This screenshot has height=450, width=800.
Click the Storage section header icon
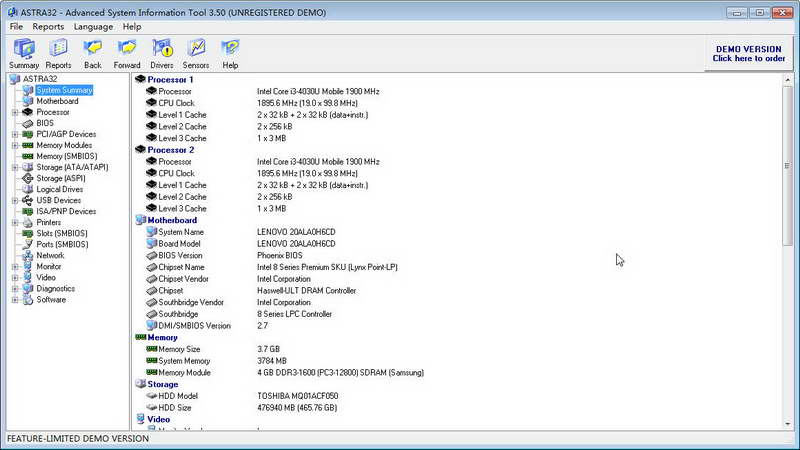click(140, 384)
